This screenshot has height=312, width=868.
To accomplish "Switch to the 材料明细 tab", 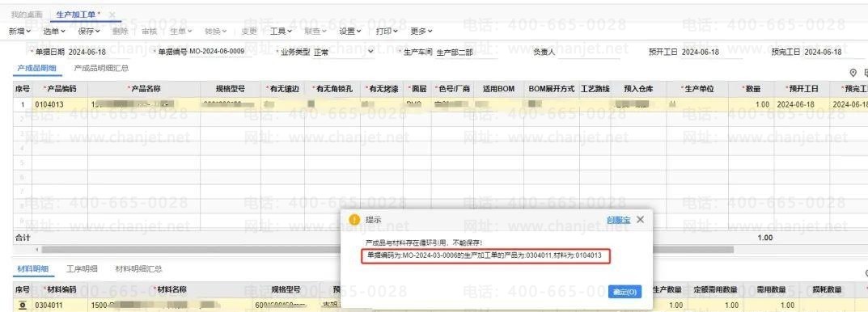I will coord(32,269).
